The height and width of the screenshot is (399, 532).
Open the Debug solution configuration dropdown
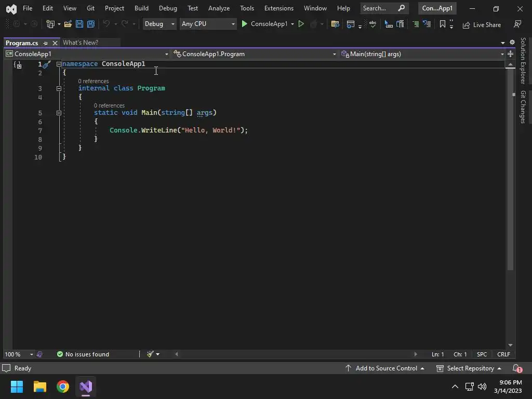(x=159, y=24)
